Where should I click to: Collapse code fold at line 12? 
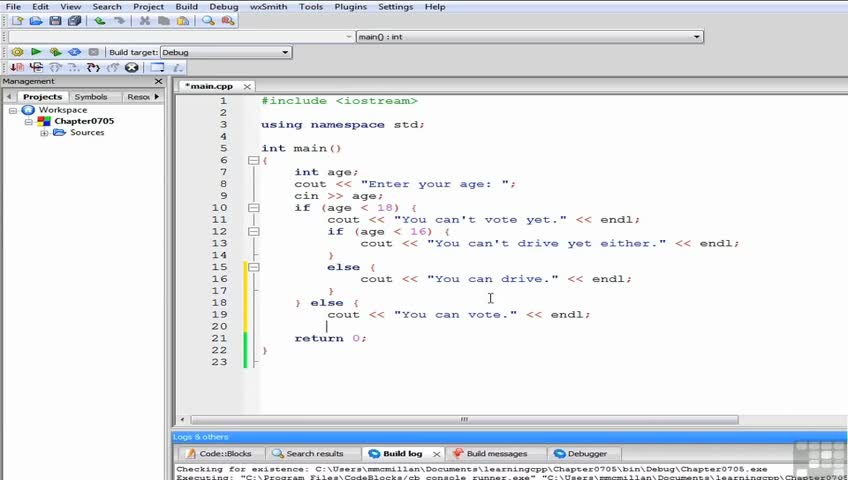(x=253, y=231)
